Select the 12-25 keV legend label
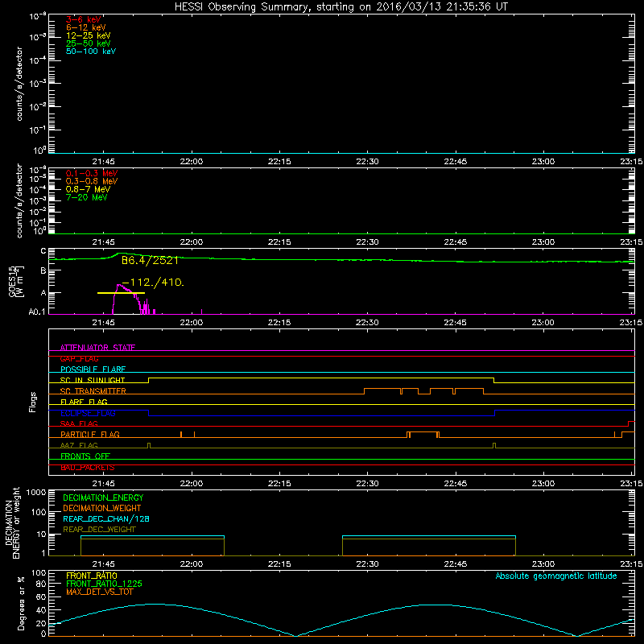The width and height of the screenshot is (644, 644). (88, 35)
